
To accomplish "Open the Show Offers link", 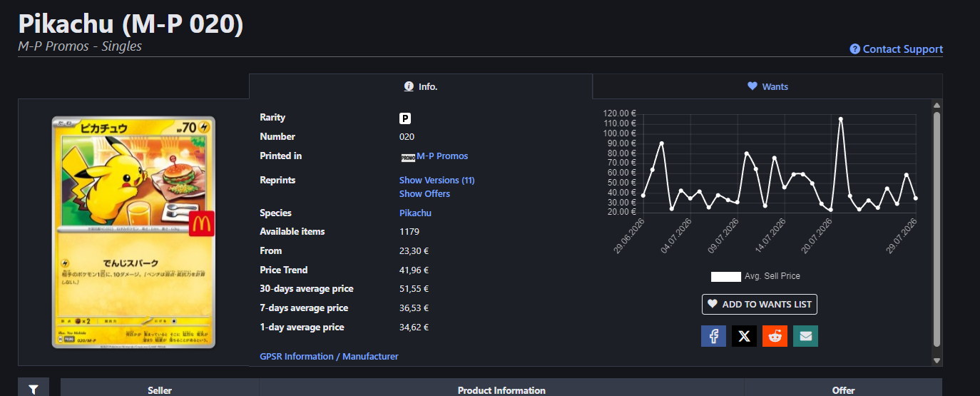I will click(424, 193).
